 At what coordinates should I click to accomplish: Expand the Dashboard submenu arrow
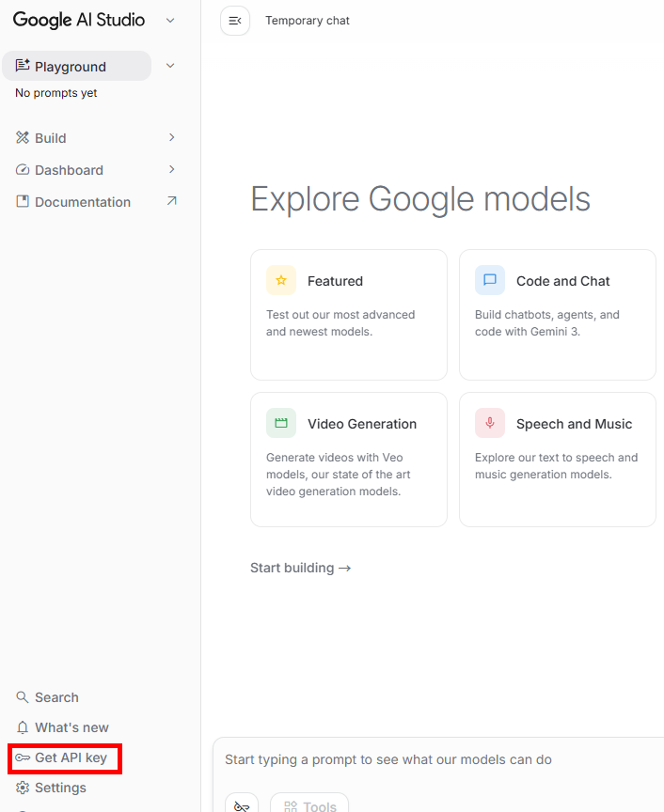pyautogui.click(x=171, y=170)
